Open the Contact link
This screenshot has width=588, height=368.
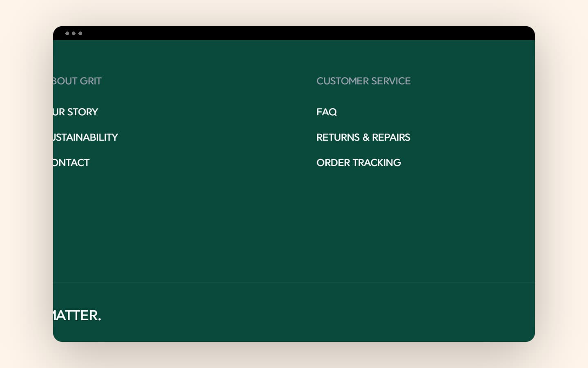click(71, 163)
